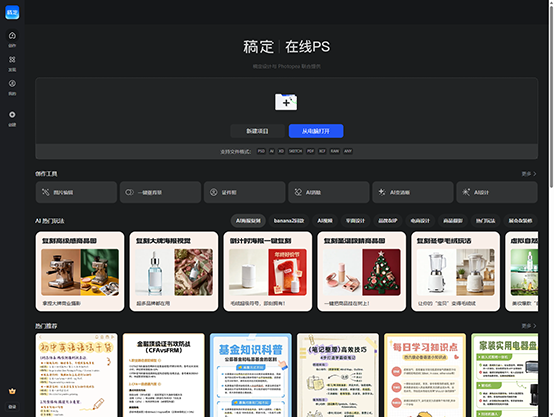Click the gold crown VIP icon

pos(12,391)
